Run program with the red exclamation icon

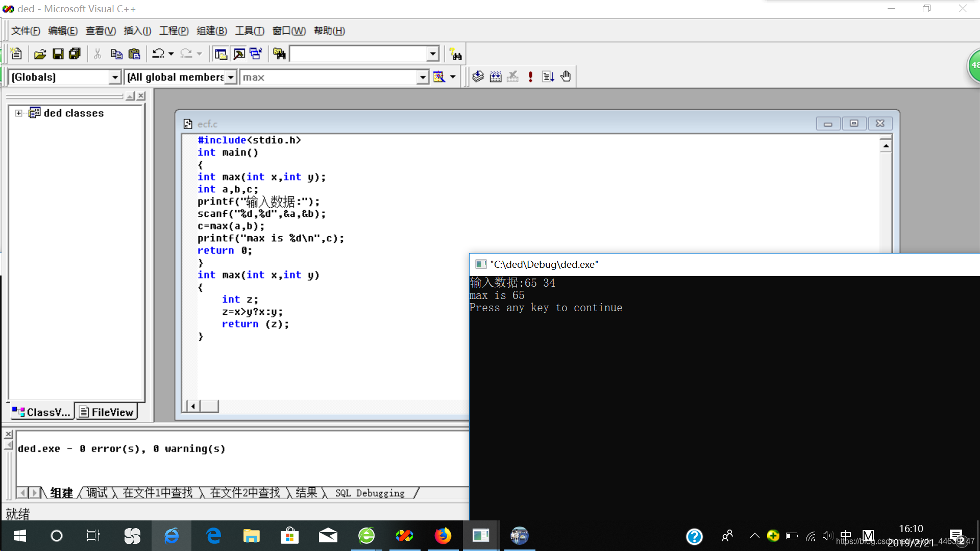pos(530,77)
